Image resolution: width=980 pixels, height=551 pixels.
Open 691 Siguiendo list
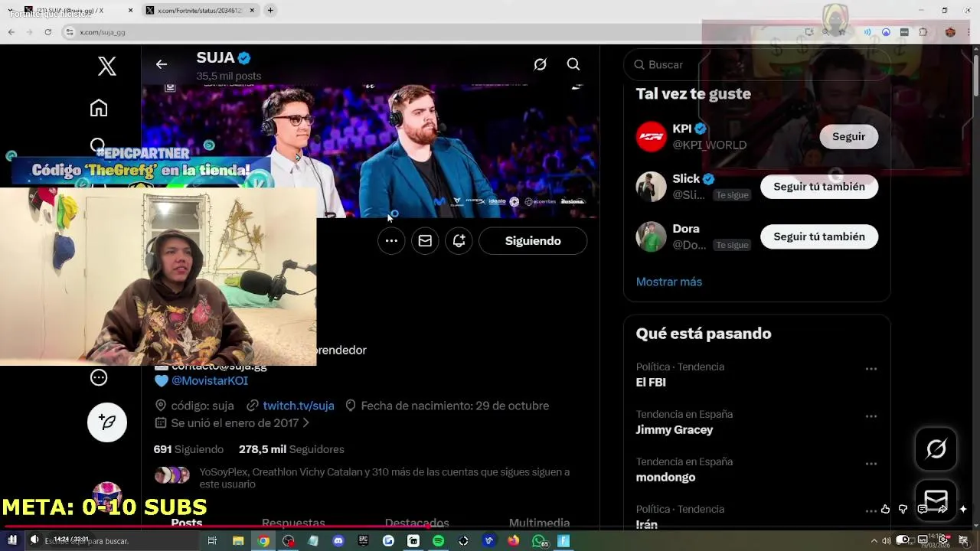point(188,449)
